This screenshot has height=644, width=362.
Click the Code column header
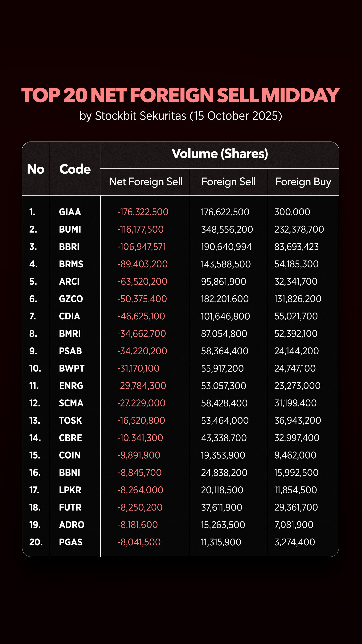pyautogui.click(x=75, y=169)
